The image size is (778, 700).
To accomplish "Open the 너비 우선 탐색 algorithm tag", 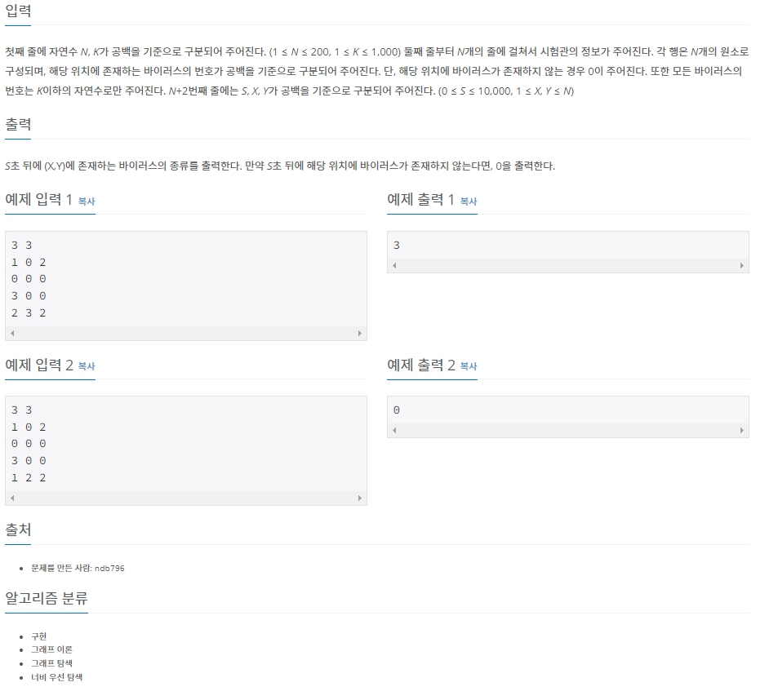I will 56,677.
